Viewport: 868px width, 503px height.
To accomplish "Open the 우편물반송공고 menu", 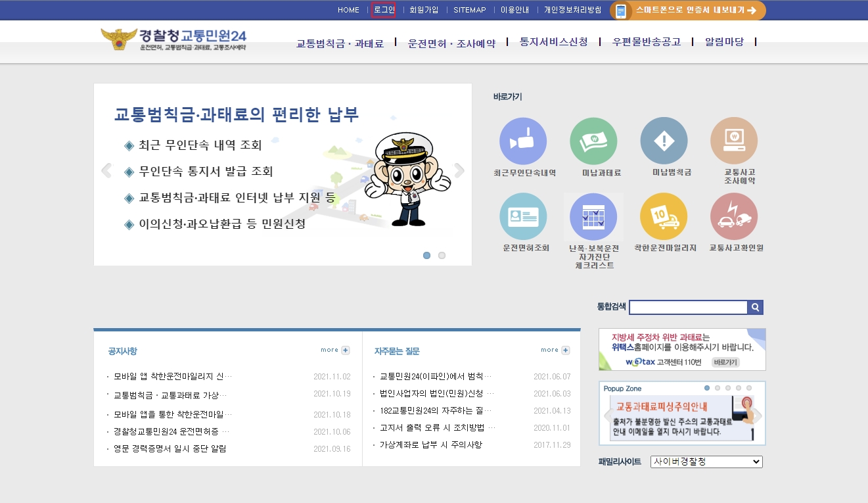I will (647, 41).
